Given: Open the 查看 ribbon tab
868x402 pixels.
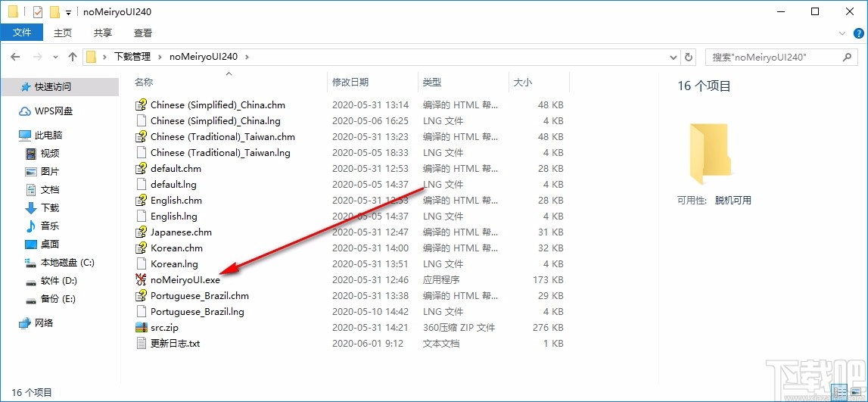Looking at the screenshot, I should [143, 33].
